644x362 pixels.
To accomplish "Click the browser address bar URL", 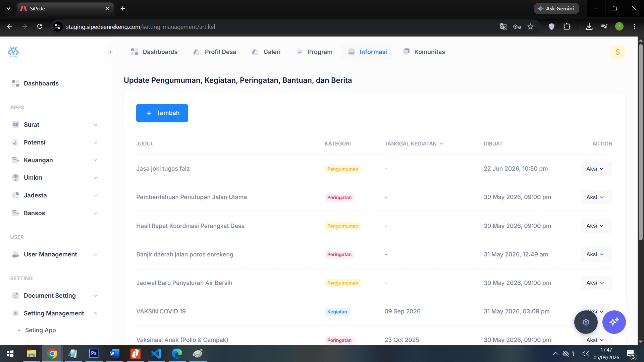I will (x=141, y=26).
